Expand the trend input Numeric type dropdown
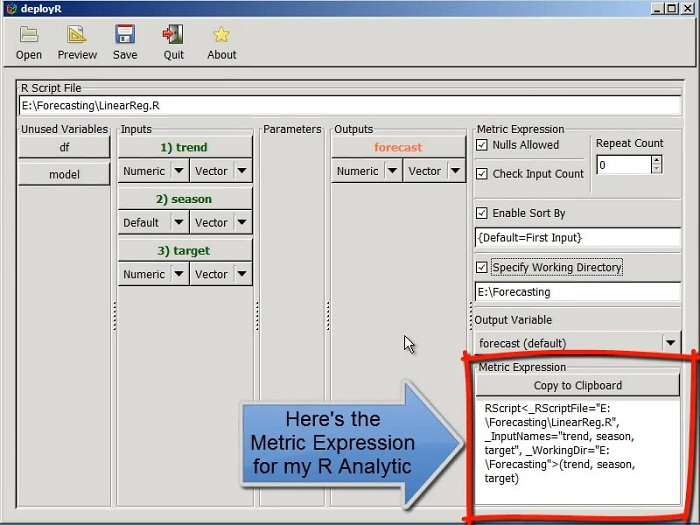 pos(177,171)
